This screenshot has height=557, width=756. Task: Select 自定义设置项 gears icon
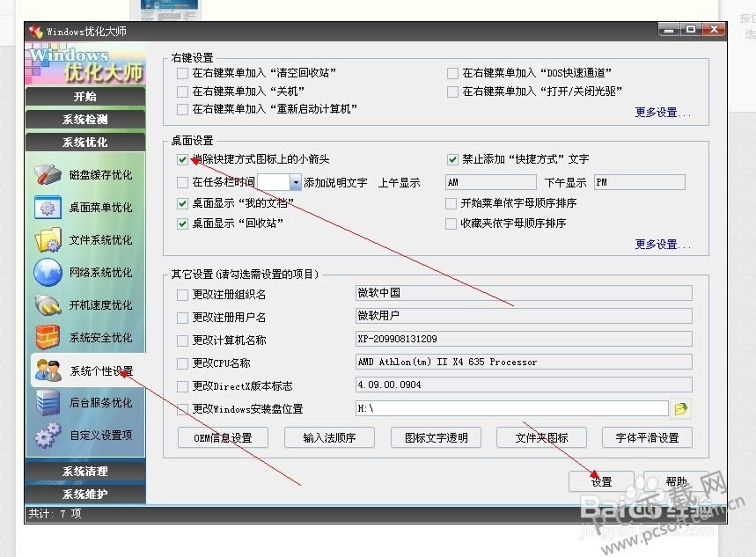coord(48,435)
